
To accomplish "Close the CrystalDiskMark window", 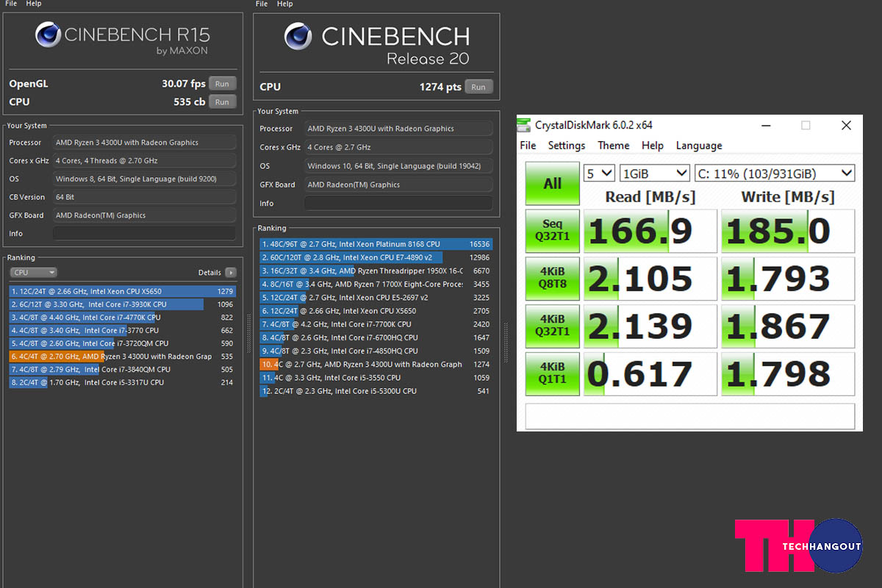I will (x=847, y=125).
